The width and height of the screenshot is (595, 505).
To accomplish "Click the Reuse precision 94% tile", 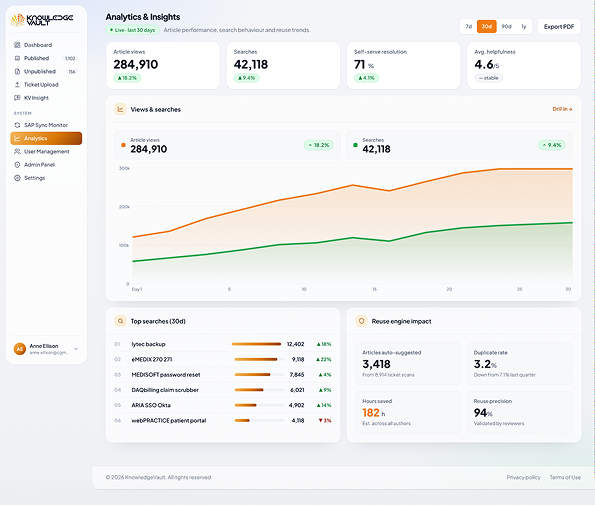I will tap(519, 412).
